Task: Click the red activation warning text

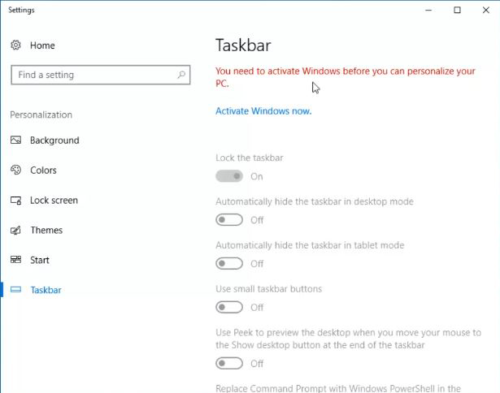Action: tap(345, 77)
